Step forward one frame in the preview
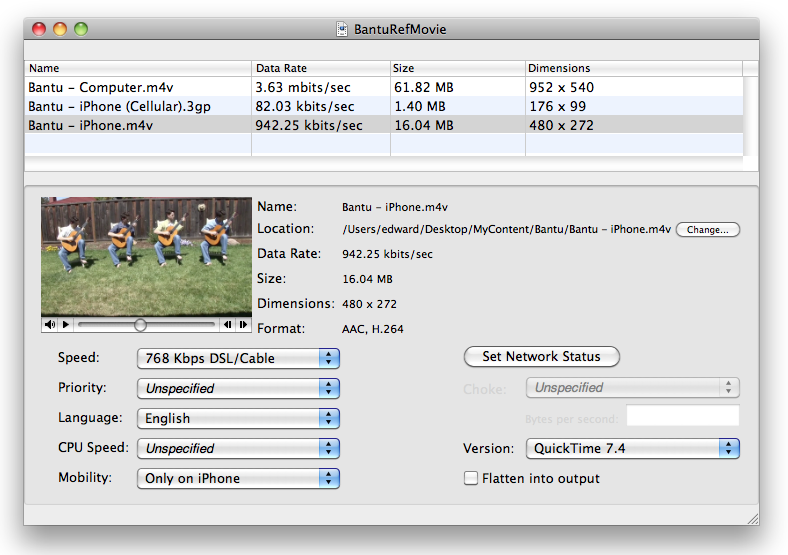Image resolution: width=788 pixels, height=555 pixels. point(241,325)
